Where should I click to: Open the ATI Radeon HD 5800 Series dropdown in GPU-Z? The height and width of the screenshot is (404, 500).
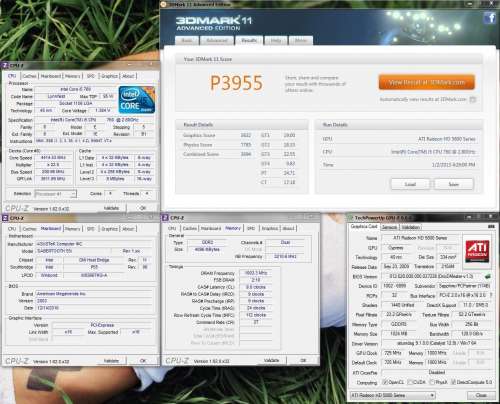tap(393, 395)
